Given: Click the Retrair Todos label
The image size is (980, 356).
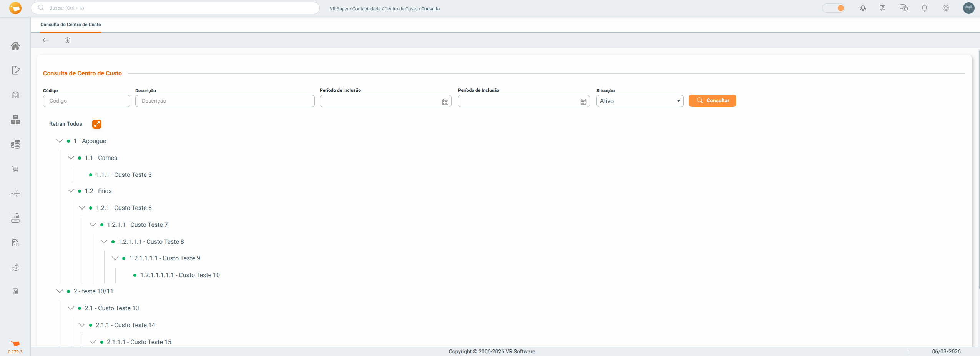Looking at the screenshot, I should pos(66,124).
